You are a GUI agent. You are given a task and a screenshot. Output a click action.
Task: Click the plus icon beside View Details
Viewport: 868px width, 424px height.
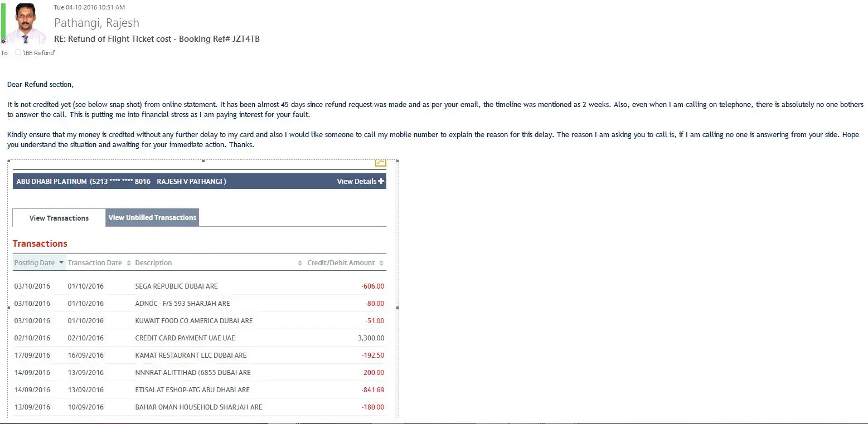pos(381,181)
